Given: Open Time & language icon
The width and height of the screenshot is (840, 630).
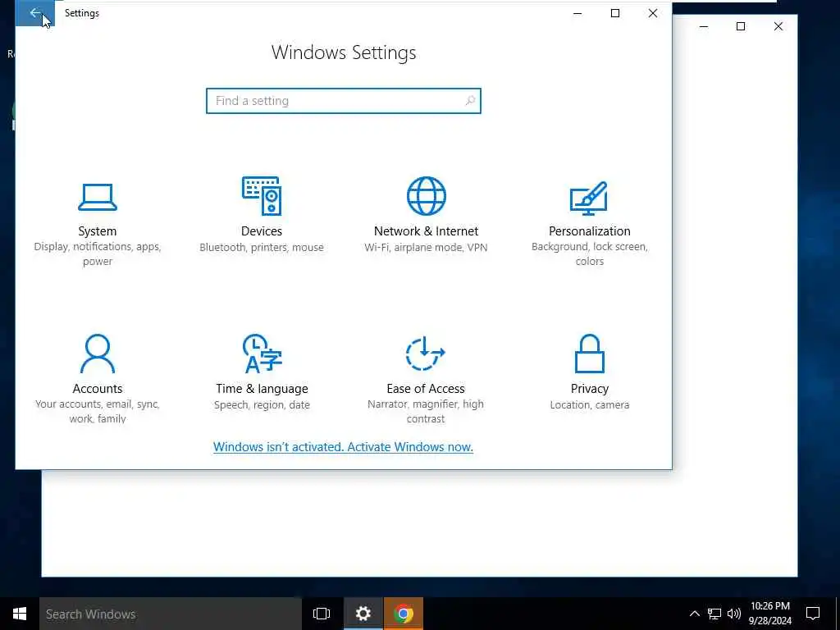Looking at the screenshot, I should [x=262, y=354].
